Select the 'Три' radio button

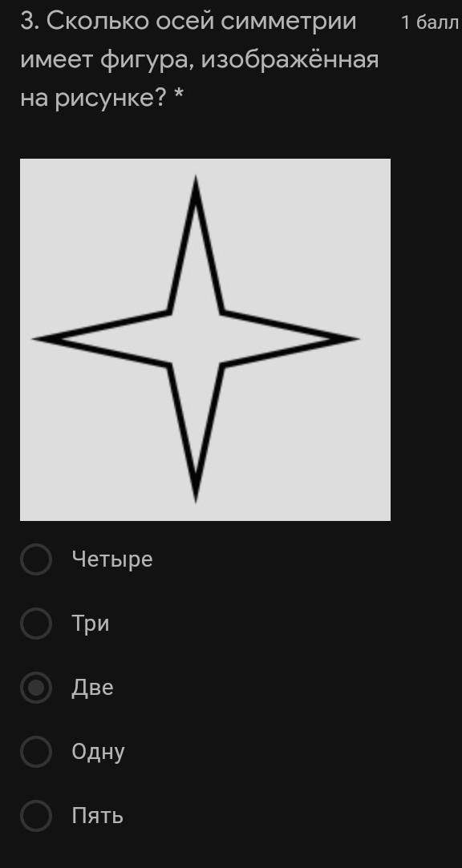point(36,624)
